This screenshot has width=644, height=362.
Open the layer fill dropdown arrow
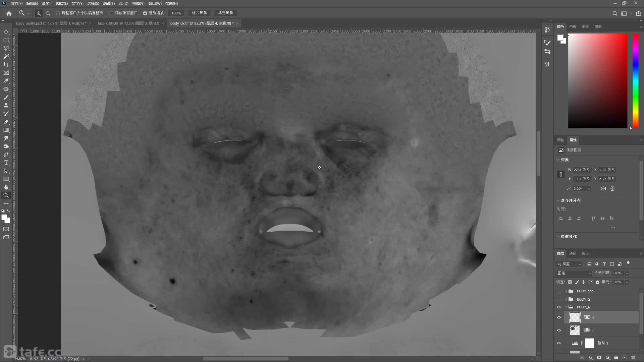pyautogui.click(x=627, y=282)
